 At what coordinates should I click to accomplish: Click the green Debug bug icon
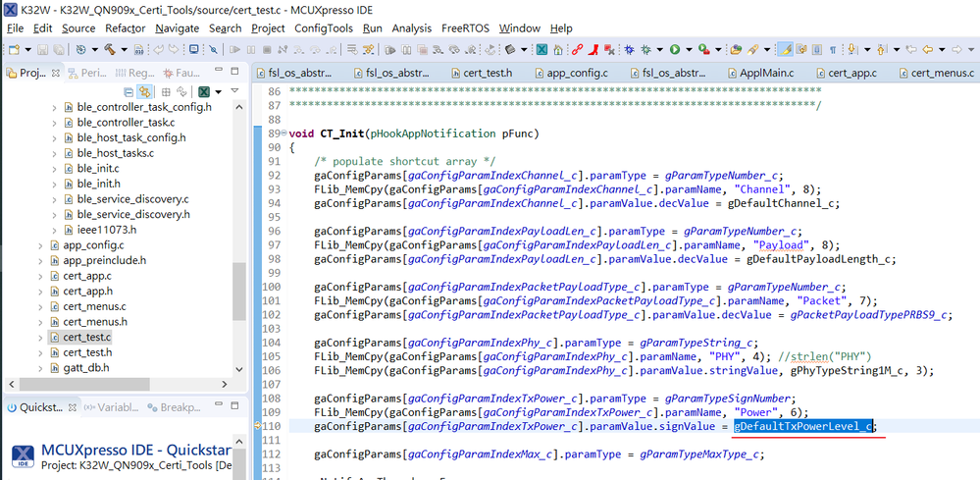(x=645, y=50)
